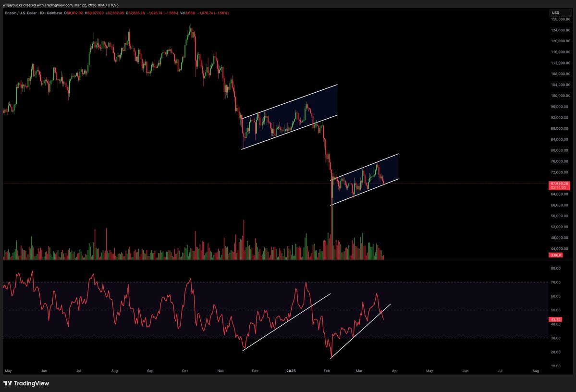Click the 76,000.00 price axis label

[x=561, y=161]
